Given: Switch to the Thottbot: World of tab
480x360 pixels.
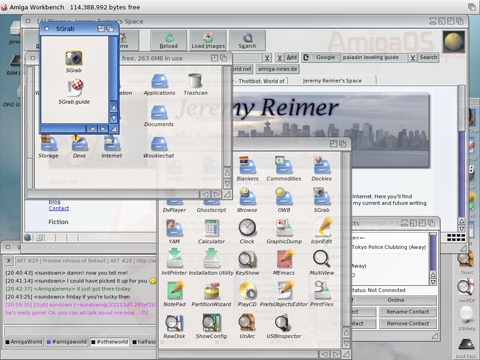Looking at the screenshot, I should pyautogui.click(x=260, y=81).
